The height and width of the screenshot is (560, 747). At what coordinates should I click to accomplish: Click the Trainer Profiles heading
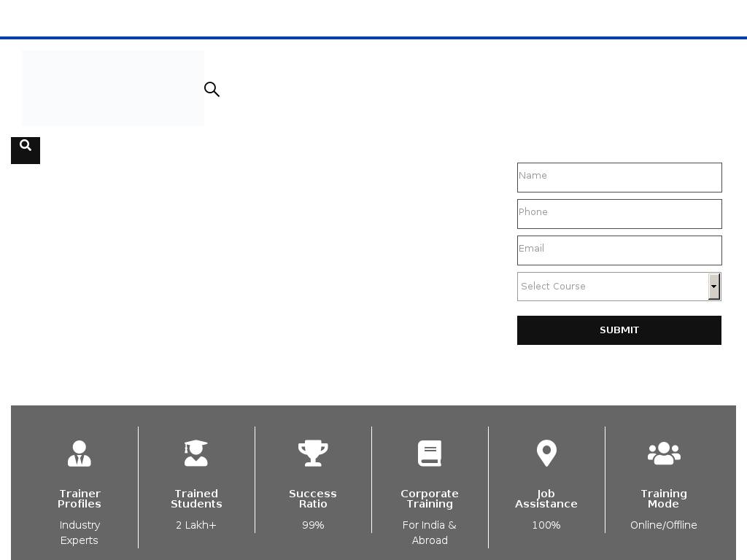click(x=80, y=499)
